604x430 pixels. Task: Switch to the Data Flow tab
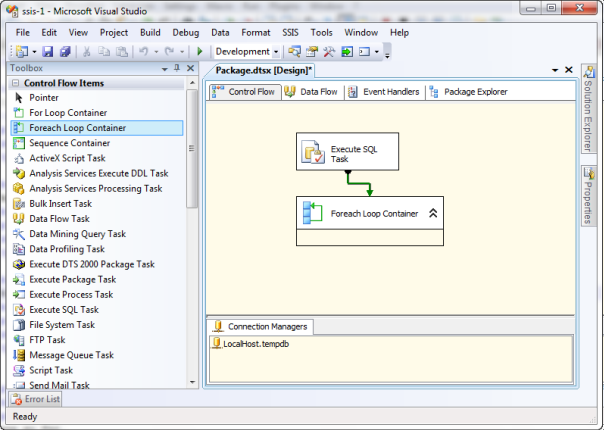[x=312, y=92]
